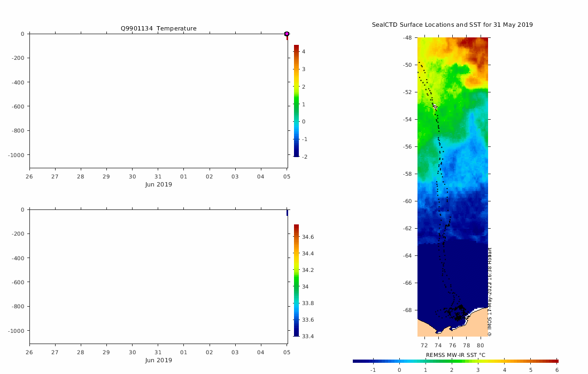Click the 31 date tick on the temperature plot
The image size is (588, 374).
[x=158, y=177]
